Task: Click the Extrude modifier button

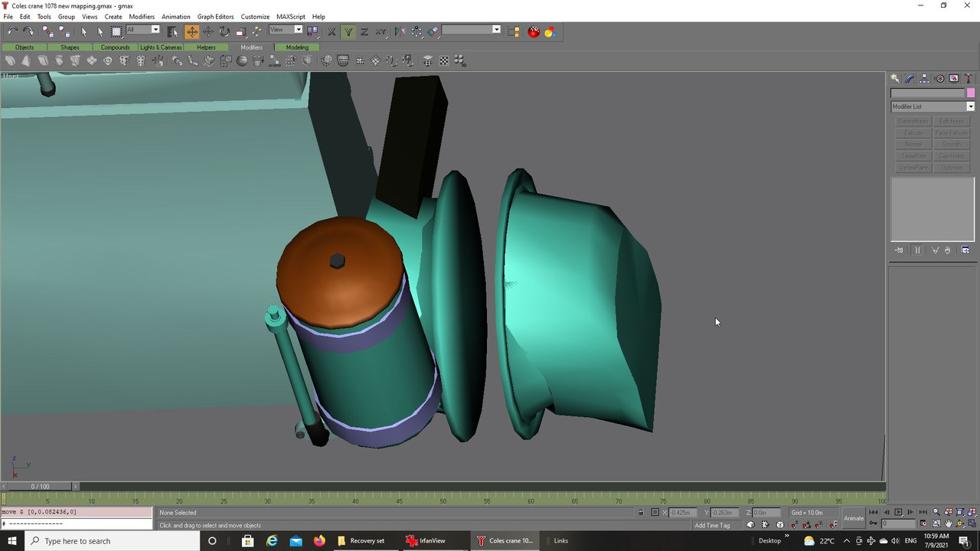Action: tap(913, 132)
